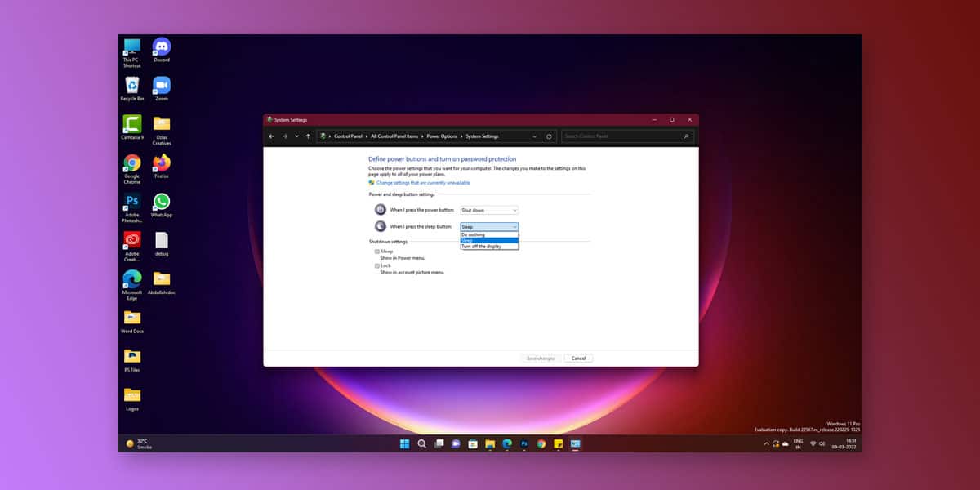This screenshot has height=490, width=980.
Task: Open the WhatsApp desktop icon
Action: coord(162,205)
